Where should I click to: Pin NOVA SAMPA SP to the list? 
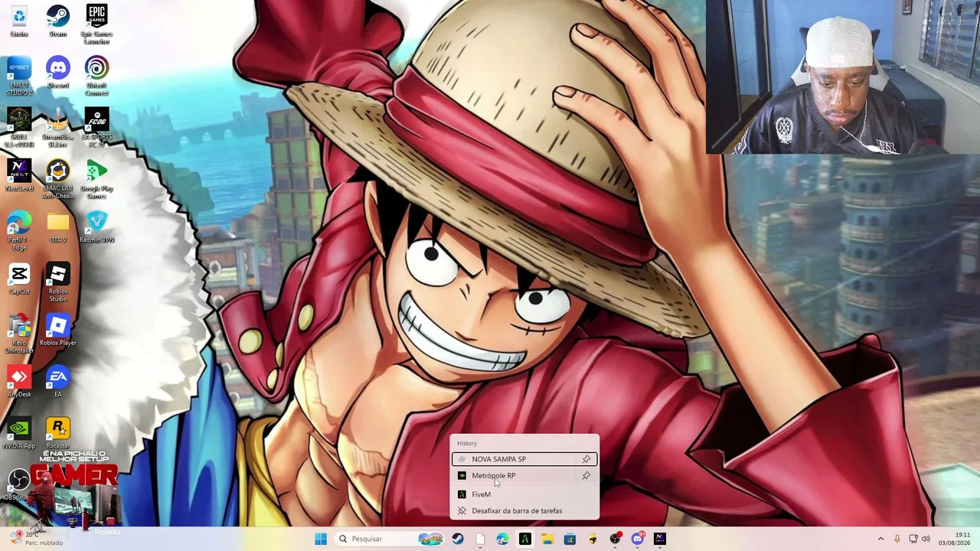[x=586, y=459]
